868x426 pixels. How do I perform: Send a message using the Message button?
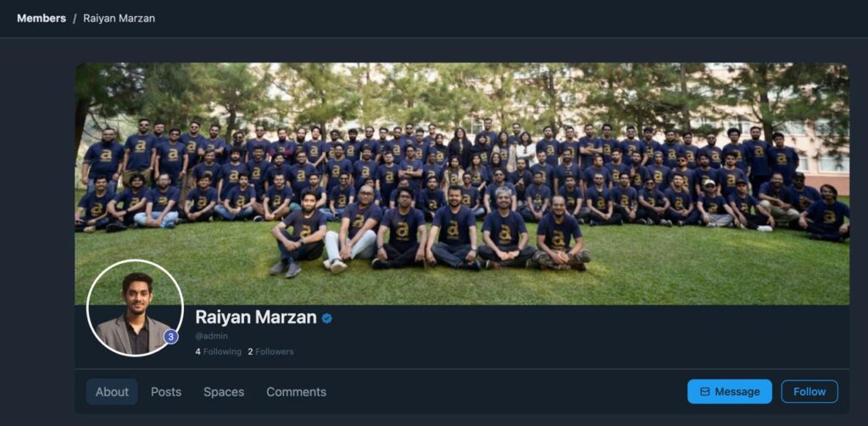point(730,392)
